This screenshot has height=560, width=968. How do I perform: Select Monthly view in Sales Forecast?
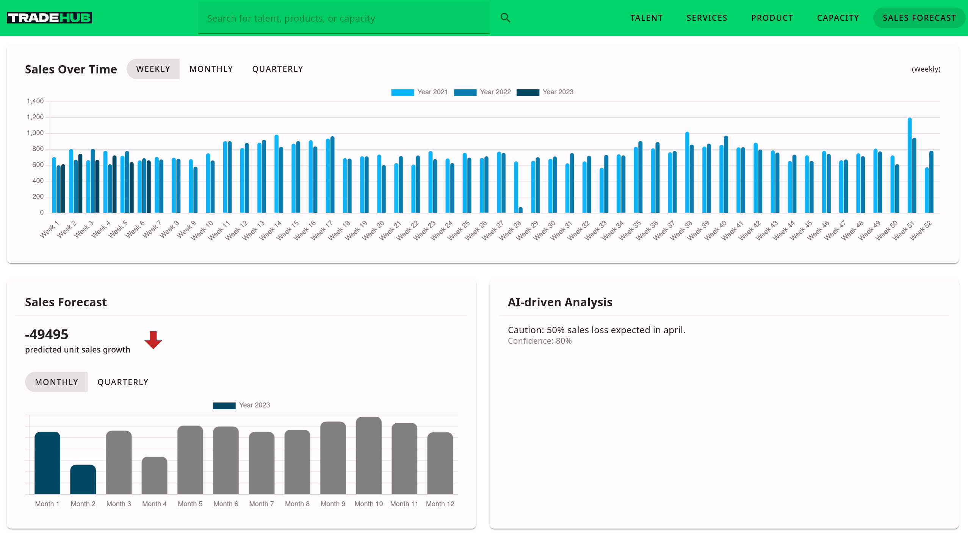56,382
